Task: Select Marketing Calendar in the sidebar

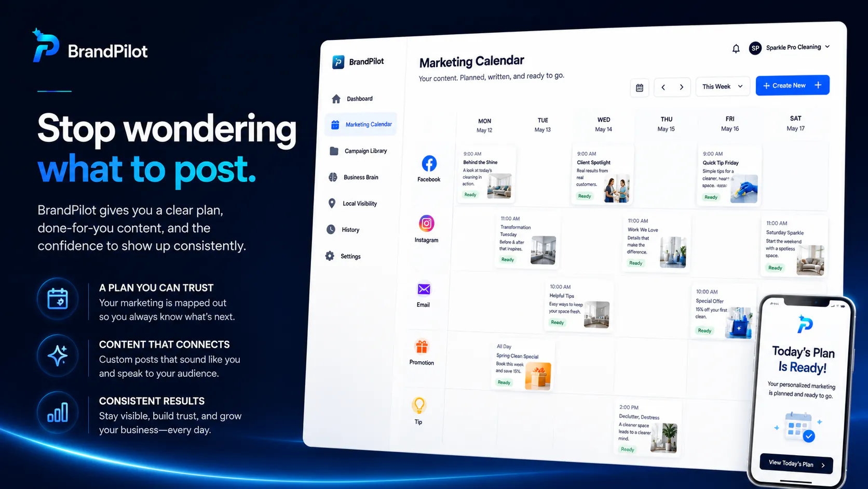Action: click(x=361, y=125)
